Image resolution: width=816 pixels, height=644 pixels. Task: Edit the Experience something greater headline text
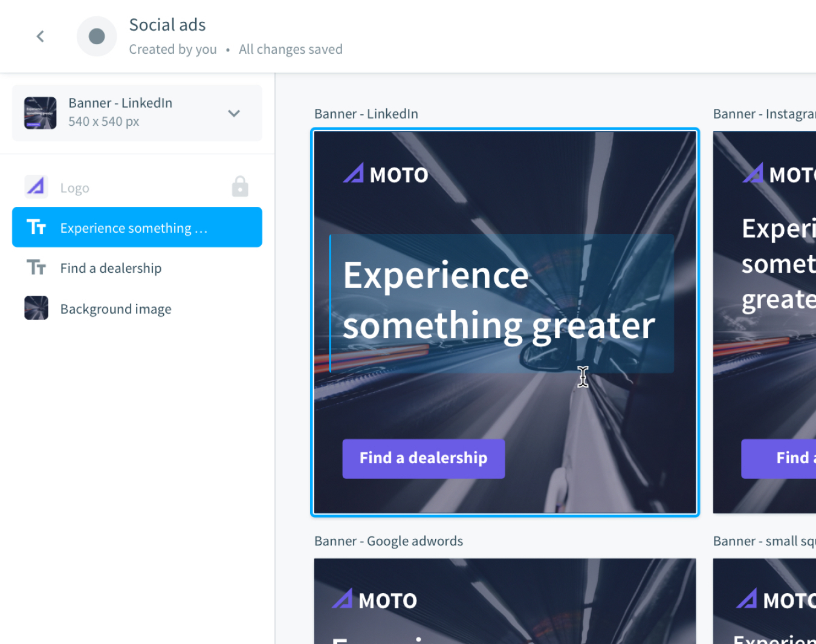(499, 301)
